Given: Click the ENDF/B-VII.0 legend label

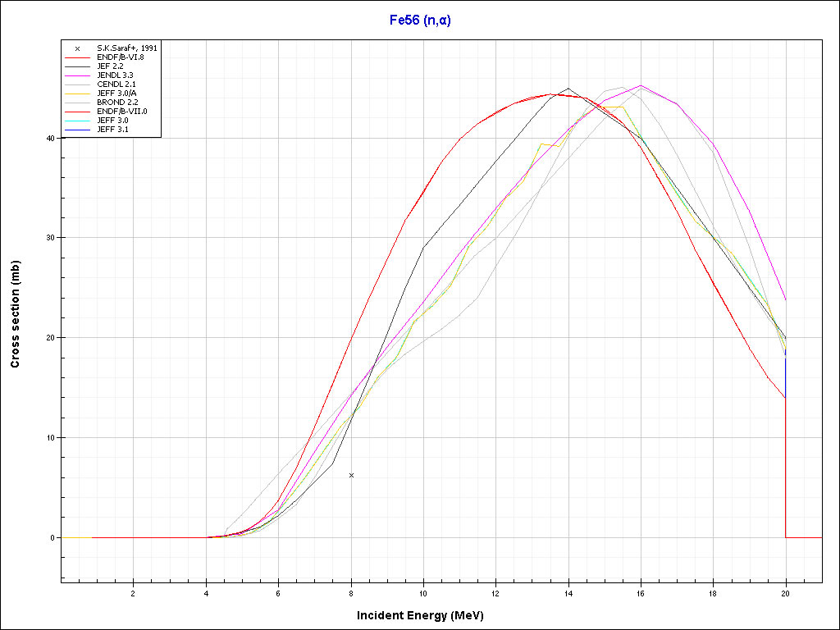Looking at the screenshot, I should click(122, 112).
